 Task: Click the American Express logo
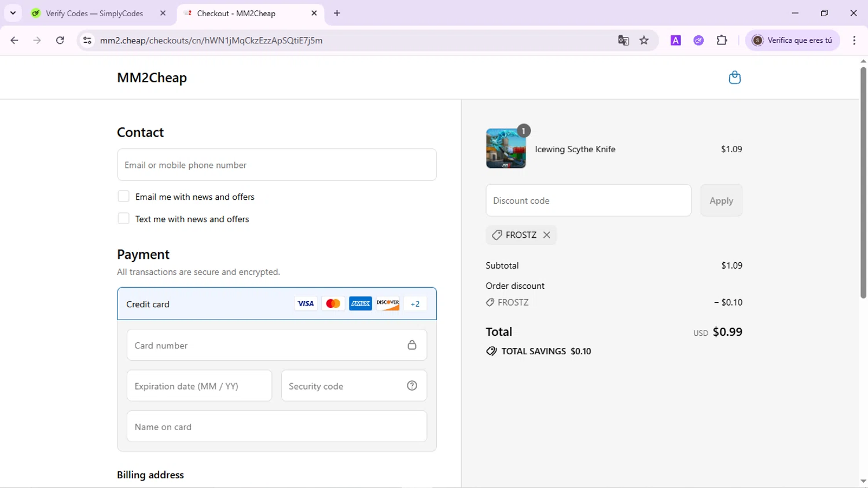(x=361, y=303)
